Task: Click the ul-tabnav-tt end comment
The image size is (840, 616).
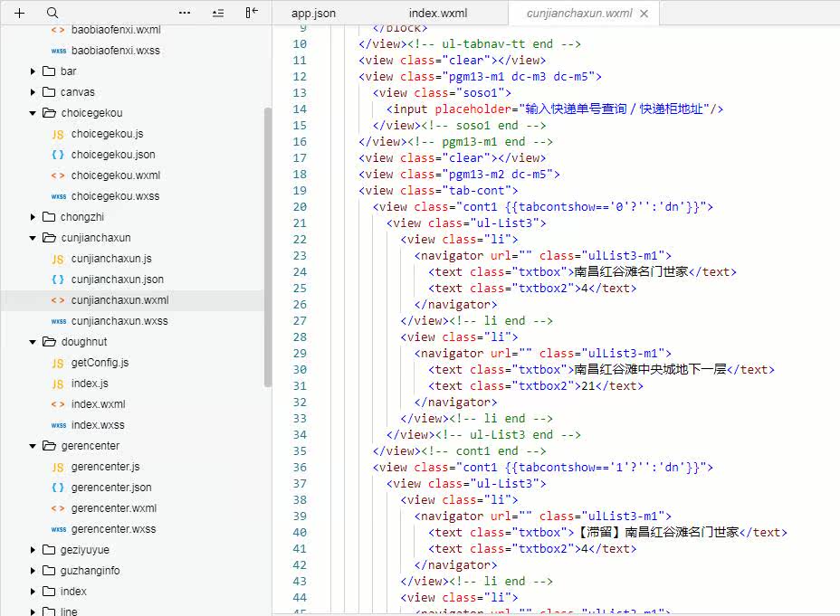Action: click(x=494, y=44)
